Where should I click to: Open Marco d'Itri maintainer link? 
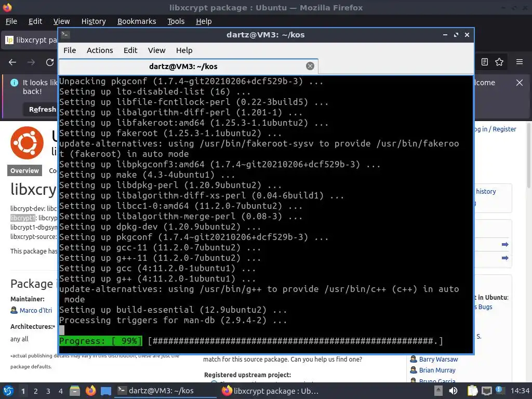click(36, 311)
